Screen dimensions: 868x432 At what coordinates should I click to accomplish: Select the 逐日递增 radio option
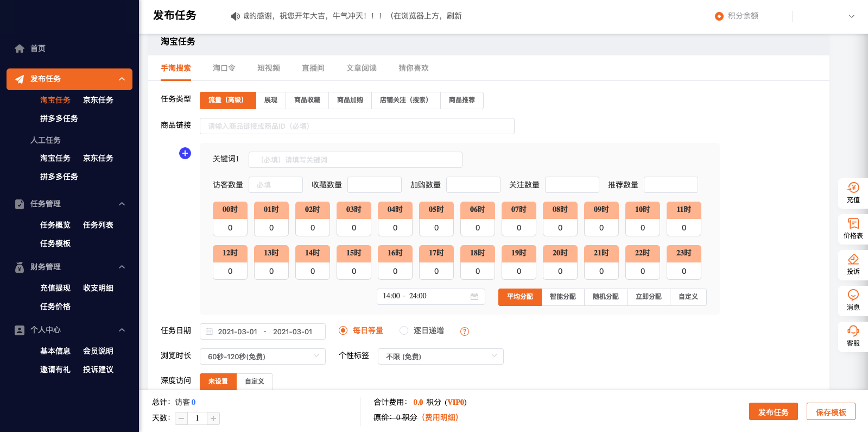coord(404,330)
